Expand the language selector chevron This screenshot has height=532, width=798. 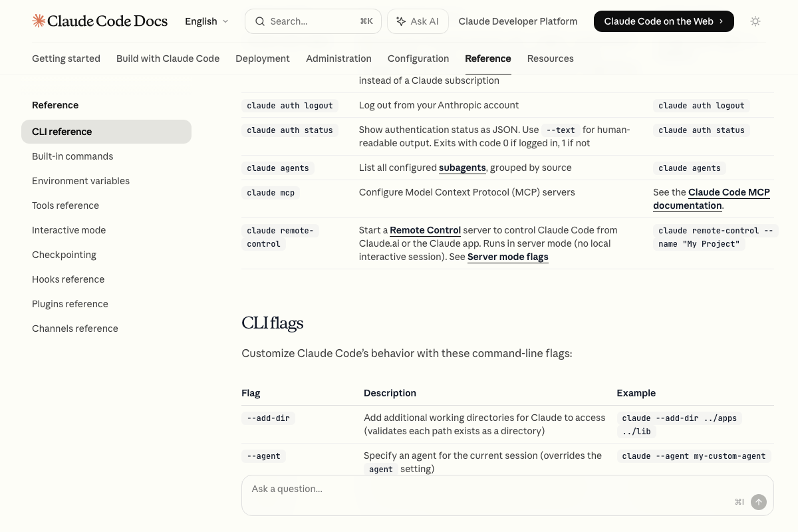[225, 21]
